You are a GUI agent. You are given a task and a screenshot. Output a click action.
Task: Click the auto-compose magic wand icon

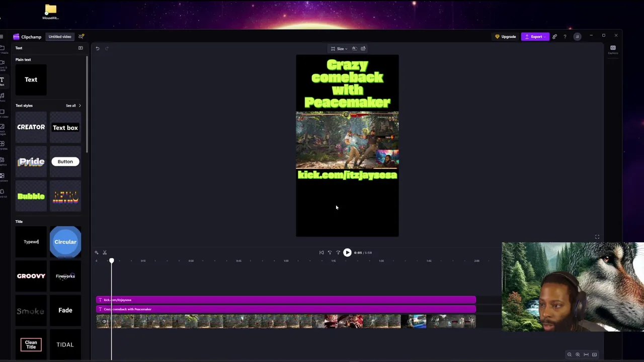[x=97, y=252]
